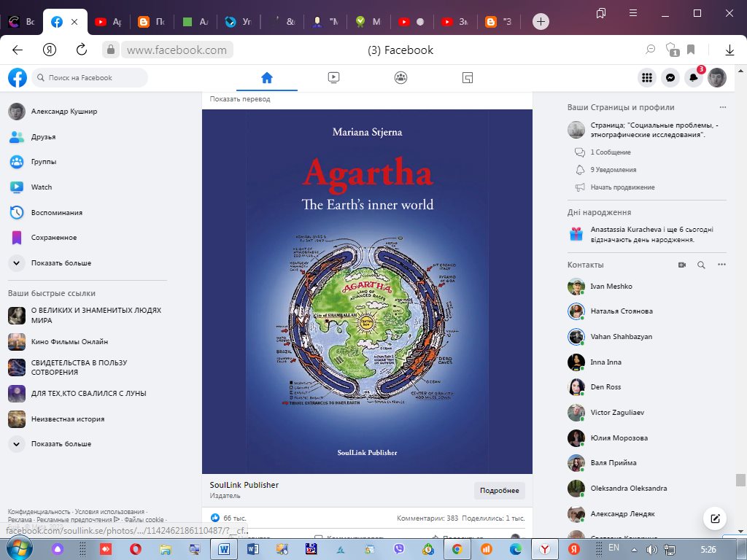Click the Yandex home Я button
Image resolution: width=747 pixels, height=560 pixels.
50,50
